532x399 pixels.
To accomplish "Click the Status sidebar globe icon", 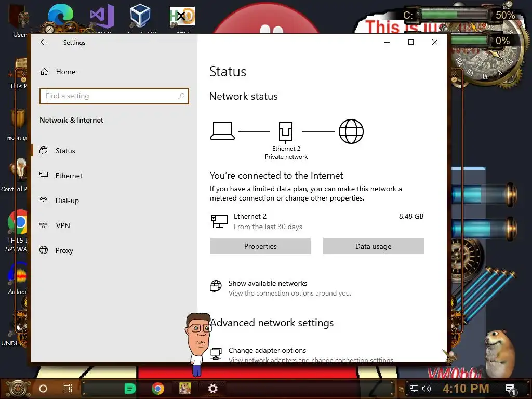I will pos(44,150).
